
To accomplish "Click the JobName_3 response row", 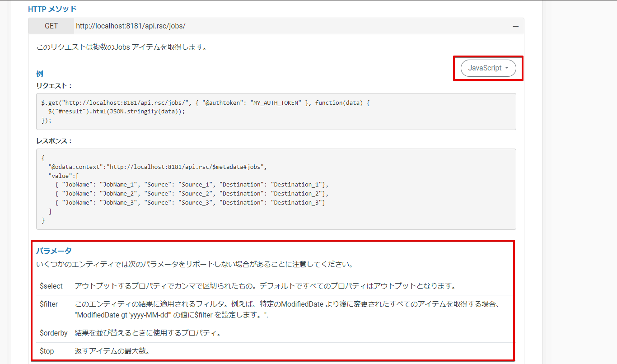I will pos(190,203).
